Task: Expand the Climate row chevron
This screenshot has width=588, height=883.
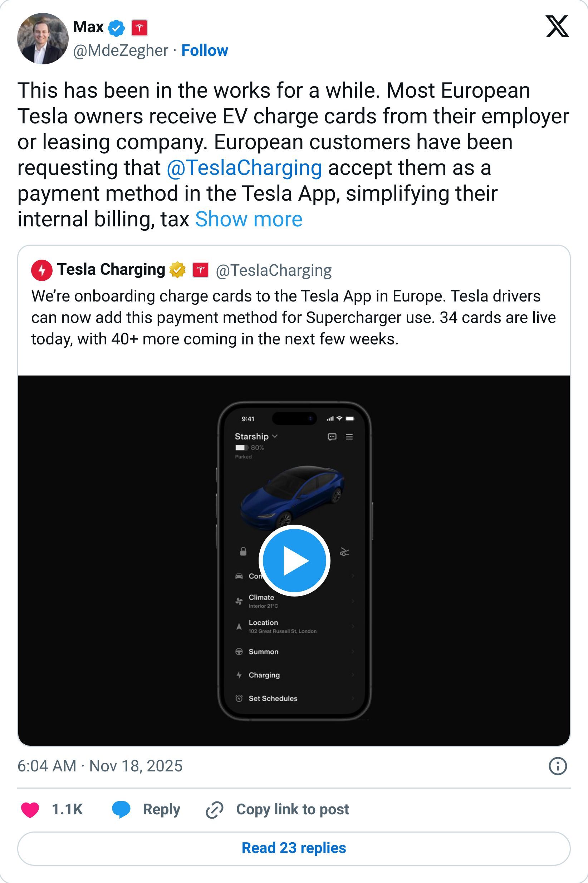Action: [353, 601]
